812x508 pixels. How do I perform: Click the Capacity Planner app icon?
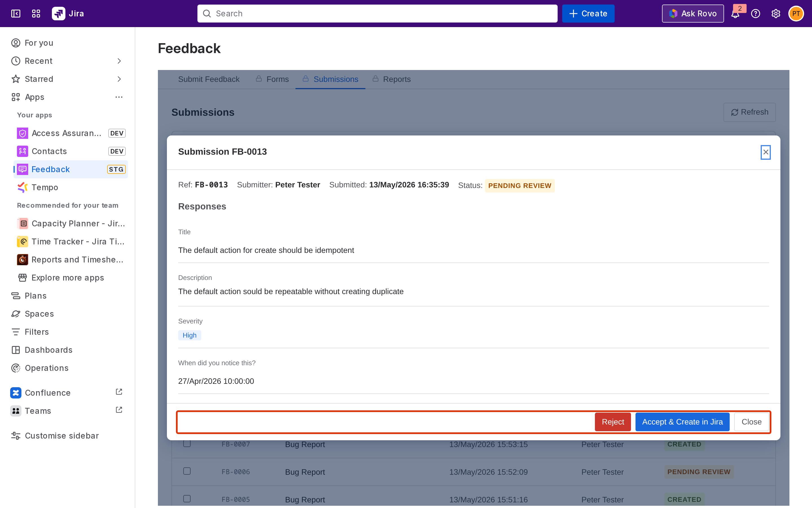pyautogui.click(x=23, y=224)
